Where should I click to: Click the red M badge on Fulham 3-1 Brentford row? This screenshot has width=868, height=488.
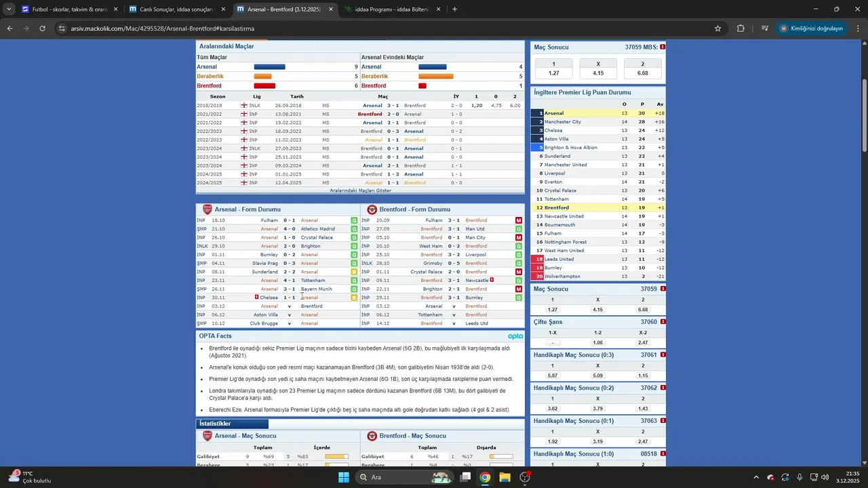(x=519, y=220)
